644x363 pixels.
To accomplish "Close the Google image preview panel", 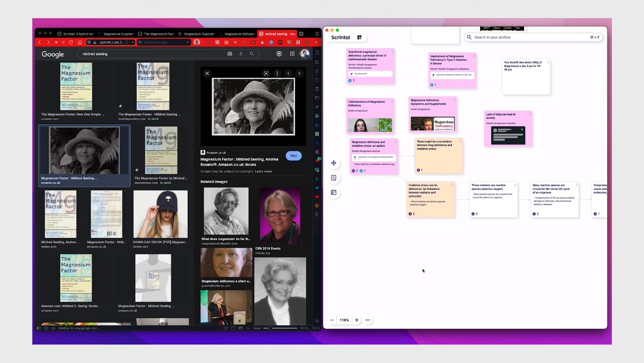I will point(207,73).
